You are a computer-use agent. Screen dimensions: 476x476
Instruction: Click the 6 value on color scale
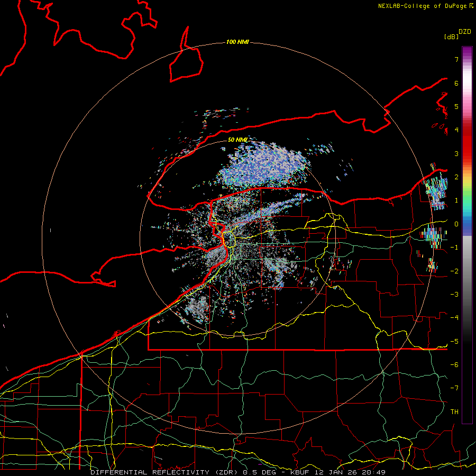click(456, 83)
